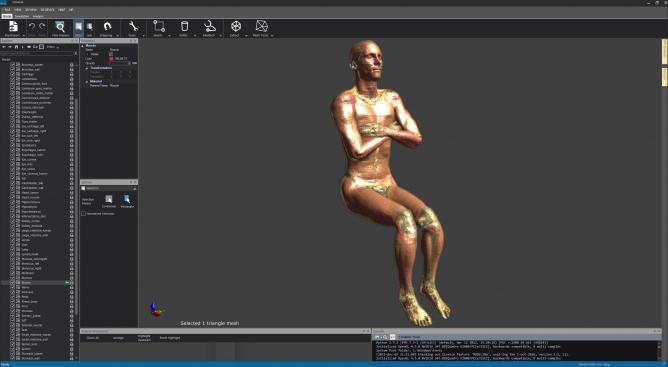Click the undo arrow icon
Viewport: 668px width, 367px height.
point(32,27)
